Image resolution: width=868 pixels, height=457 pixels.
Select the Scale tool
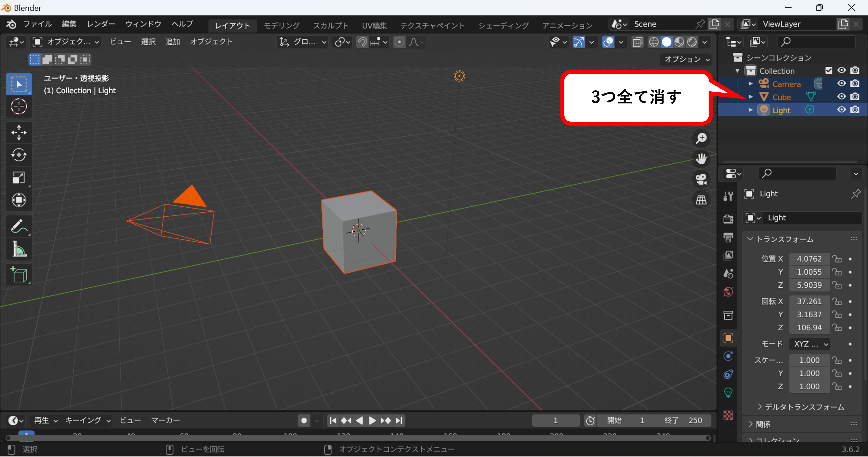click(x=19, y=178)
